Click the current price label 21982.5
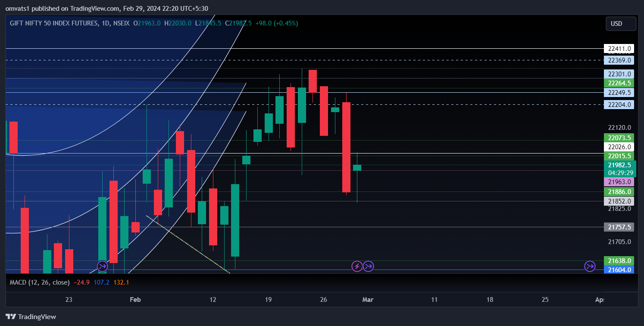 coord(620,165)
